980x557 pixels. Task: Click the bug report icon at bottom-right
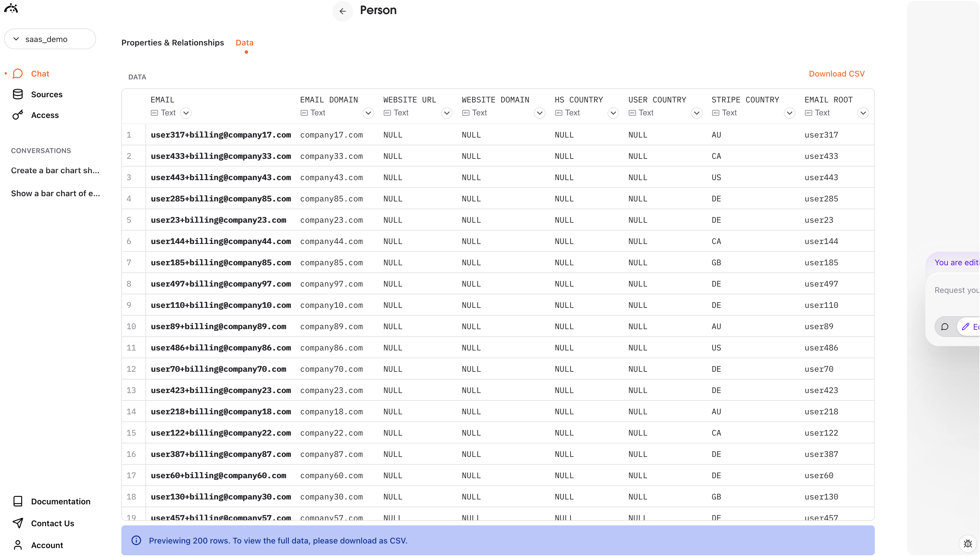968,543
